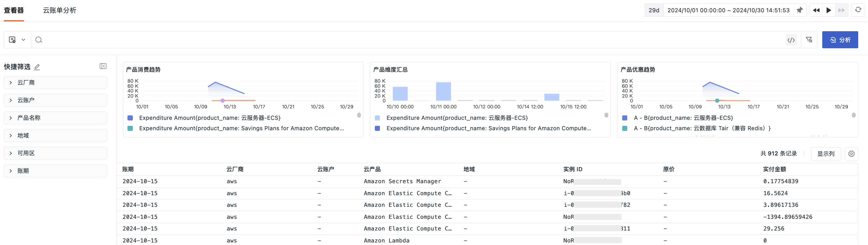Click the refresh icon in top bar
Image resolution: width=868 pixels, height=245 pixels.
pyautogui.click(x=858, y=10)
